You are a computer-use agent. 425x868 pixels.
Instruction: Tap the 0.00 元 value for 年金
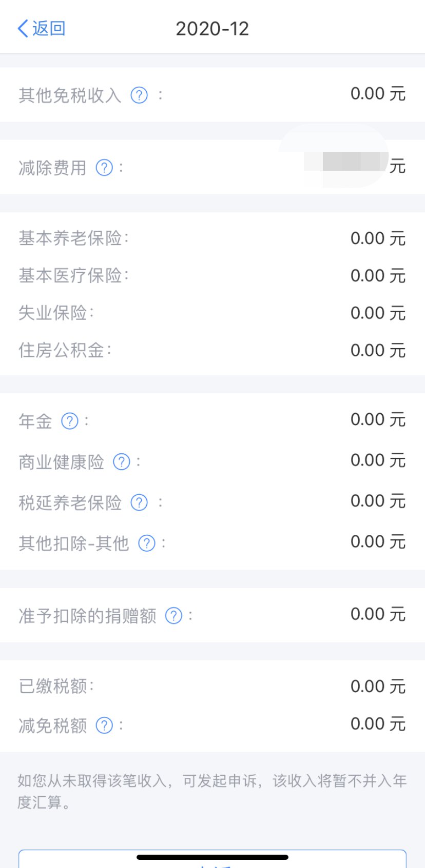tap(378, 420)
